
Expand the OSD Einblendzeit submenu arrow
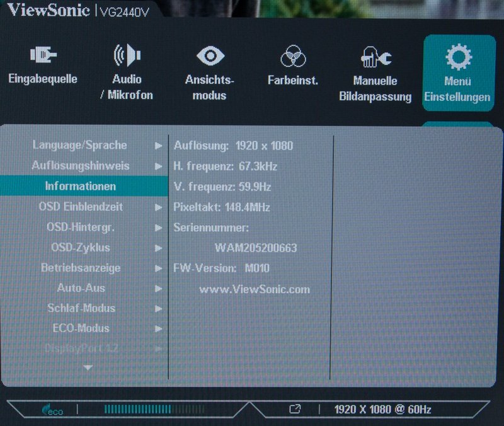tap(158, 207)
